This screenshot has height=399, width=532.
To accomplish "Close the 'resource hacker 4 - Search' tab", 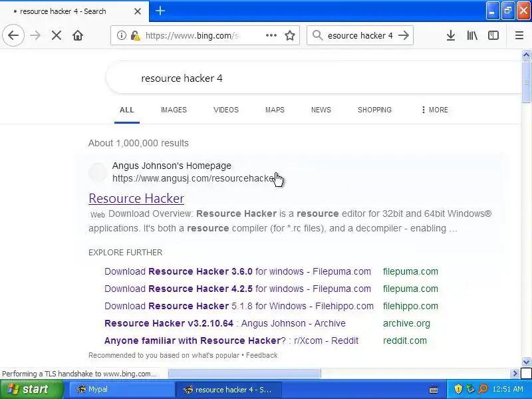I will [138, 11].
